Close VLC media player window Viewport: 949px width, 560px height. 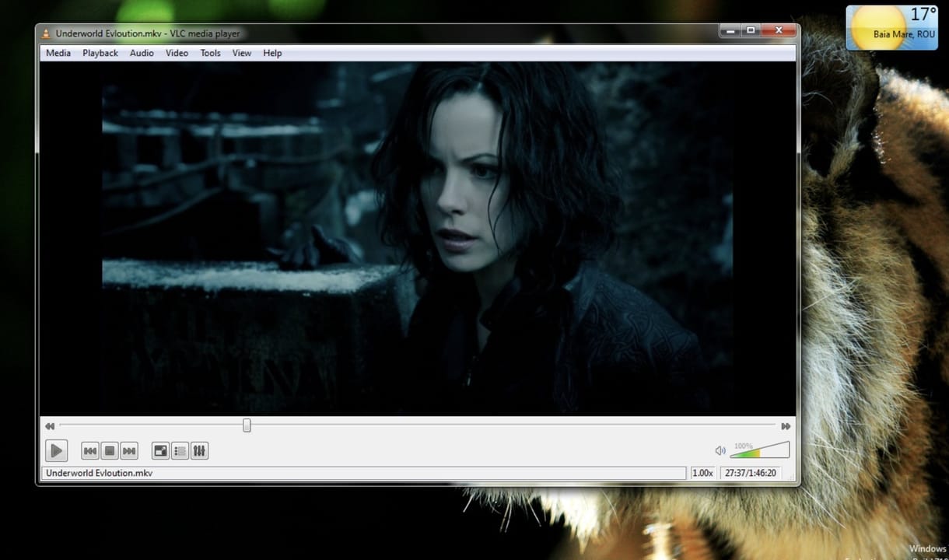tap(777, 31)
